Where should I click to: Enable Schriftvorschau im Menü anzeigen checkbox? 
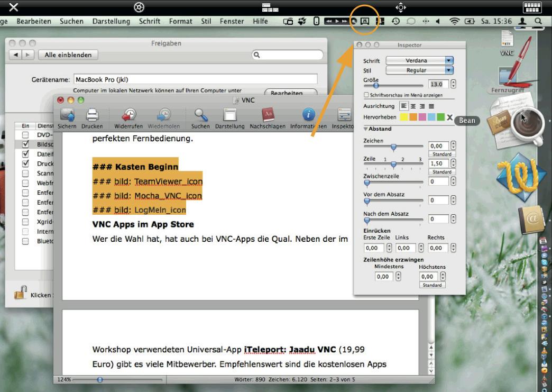click(366, 95)
